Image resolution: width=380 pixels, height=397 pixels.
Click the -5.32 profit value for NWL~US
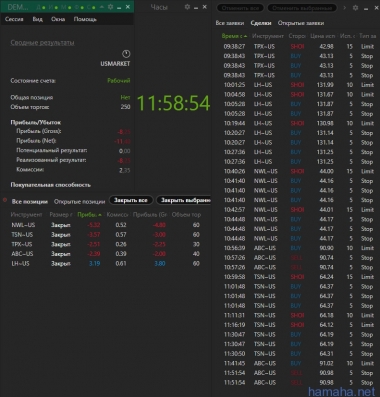coord(94,225)
